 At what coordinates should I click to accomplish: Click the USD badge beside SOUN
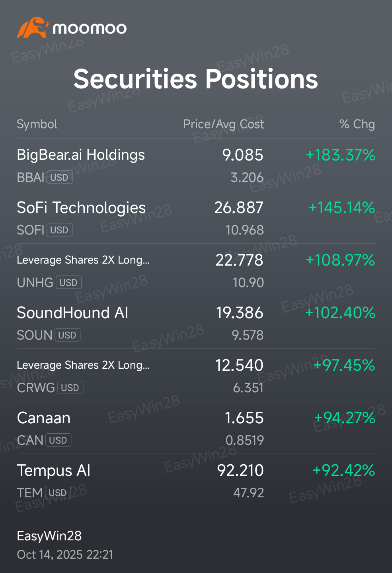(x=68, y=335)
